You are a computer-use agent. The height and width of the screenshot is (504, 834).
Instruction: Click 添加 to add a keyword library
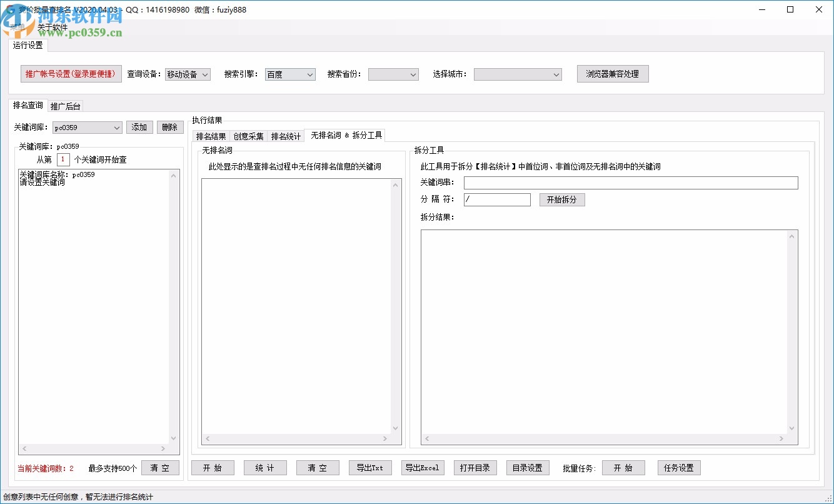(139, 126)
